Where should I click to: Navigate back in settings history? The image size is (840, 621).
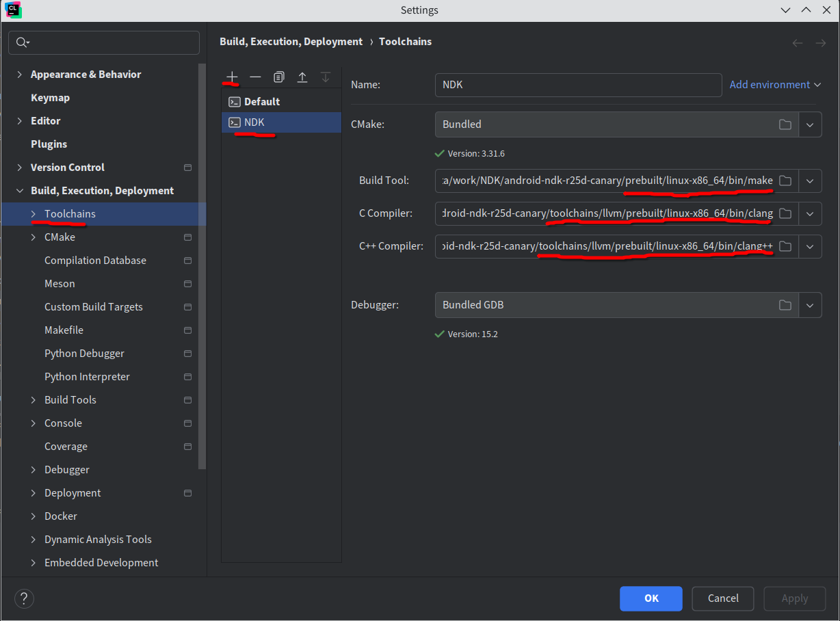[x=798, y=42]
